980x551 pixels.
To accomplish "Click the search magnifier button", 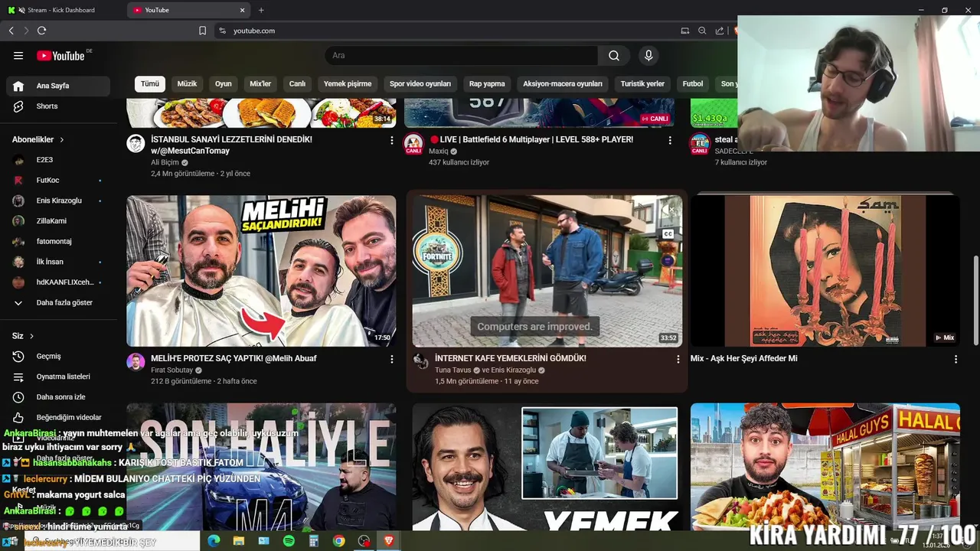I will (614, 56).
